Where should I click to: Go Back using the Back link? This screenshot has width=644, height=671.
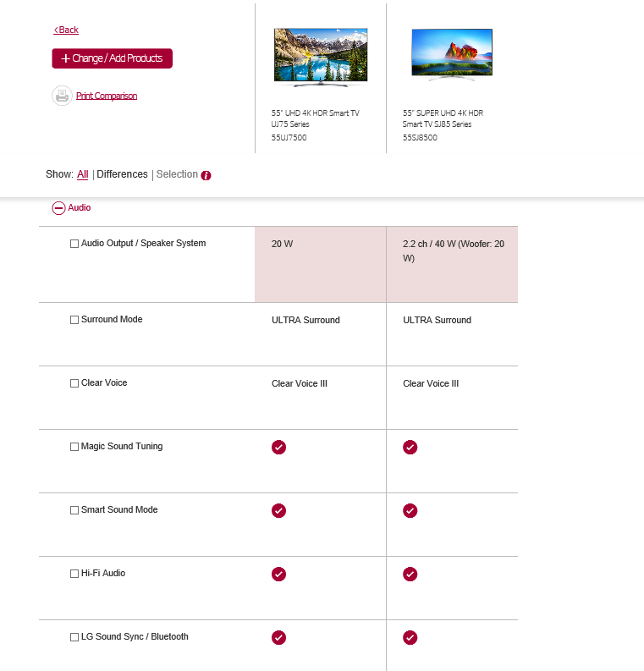(x=66, y=30)
